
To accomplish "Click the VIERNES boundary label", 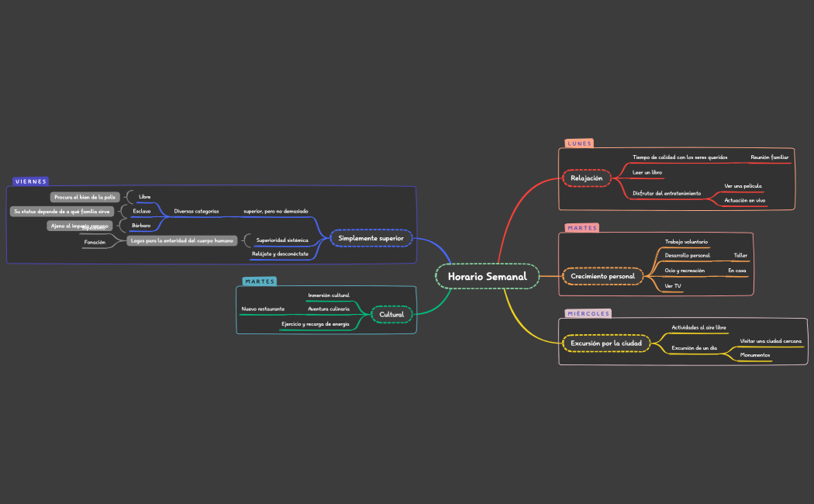I will click(31, 181).
